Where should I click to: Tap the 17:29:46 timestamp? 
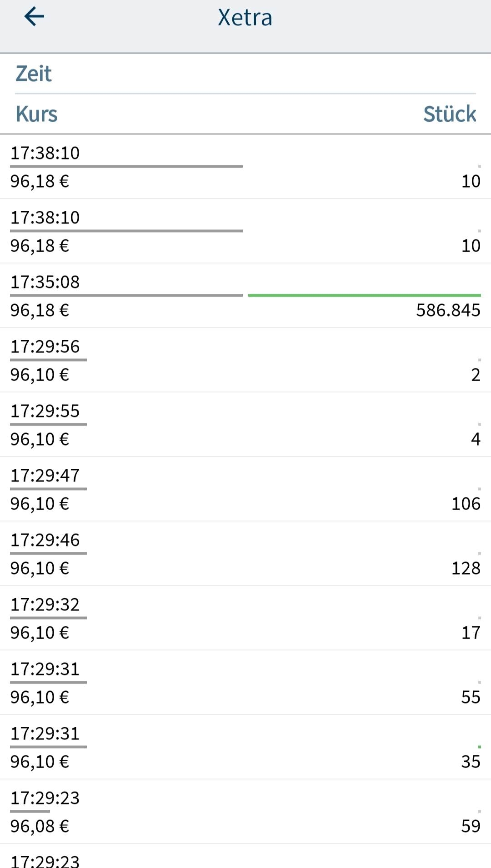45,540
